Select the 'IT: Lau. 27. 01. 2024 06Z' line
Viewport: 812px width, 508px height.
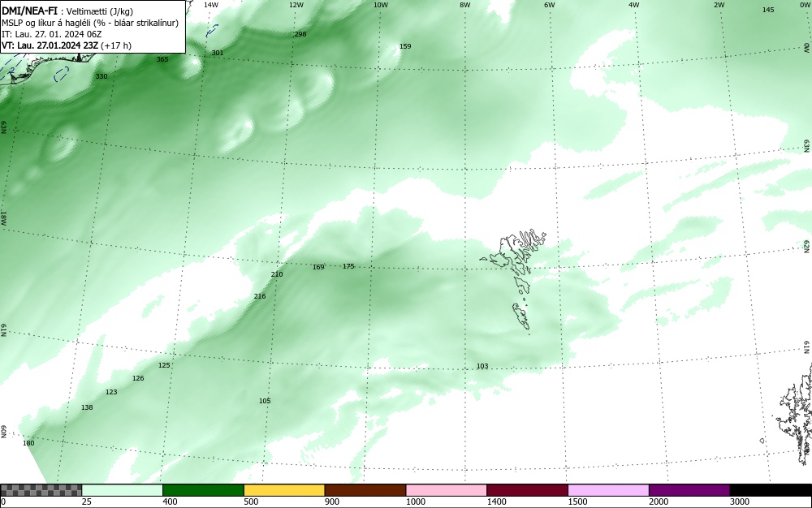[x=52, y=34]
